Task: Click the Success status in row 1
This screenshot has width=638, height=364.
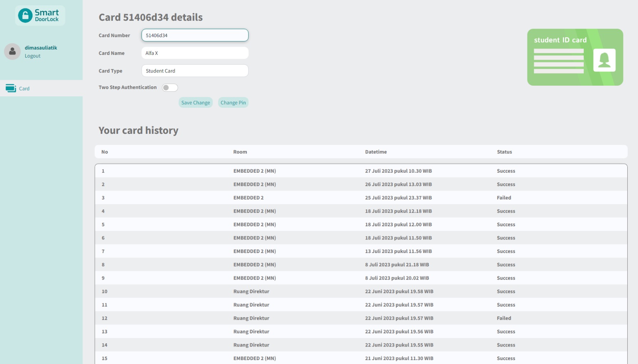Action: pyautogui.click(x=506, y=171)
